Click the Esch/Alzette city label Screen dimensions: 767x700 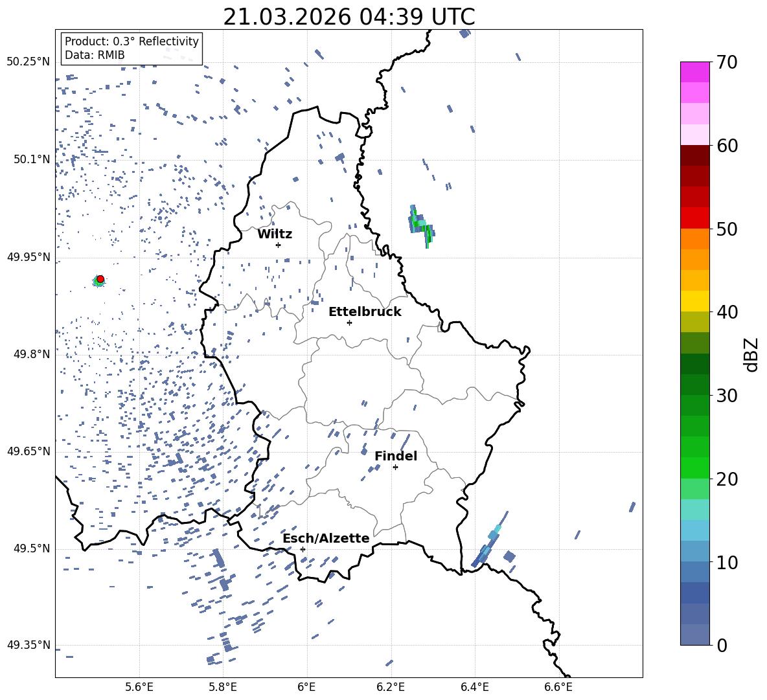tap(326, 538)
